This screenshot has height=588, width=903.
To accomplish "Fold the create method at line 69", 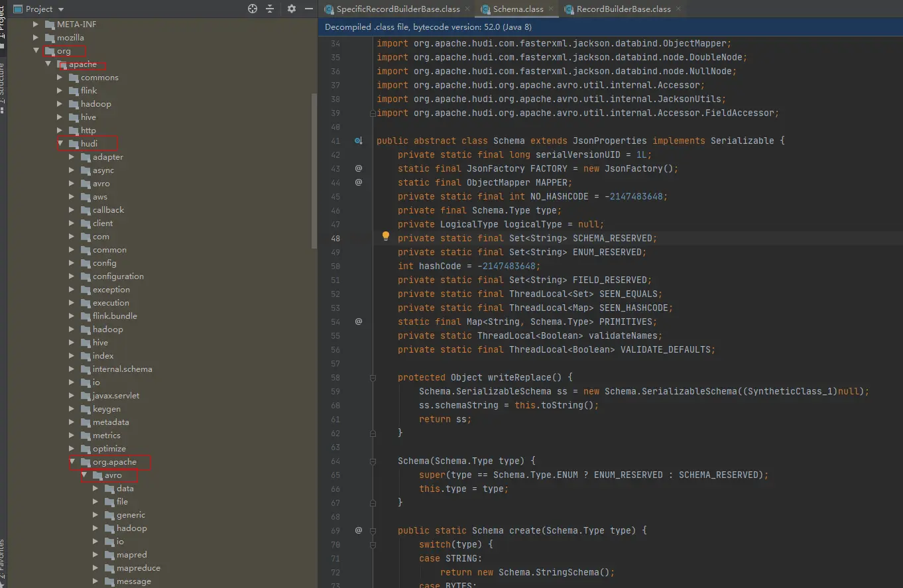I will 373,530.
